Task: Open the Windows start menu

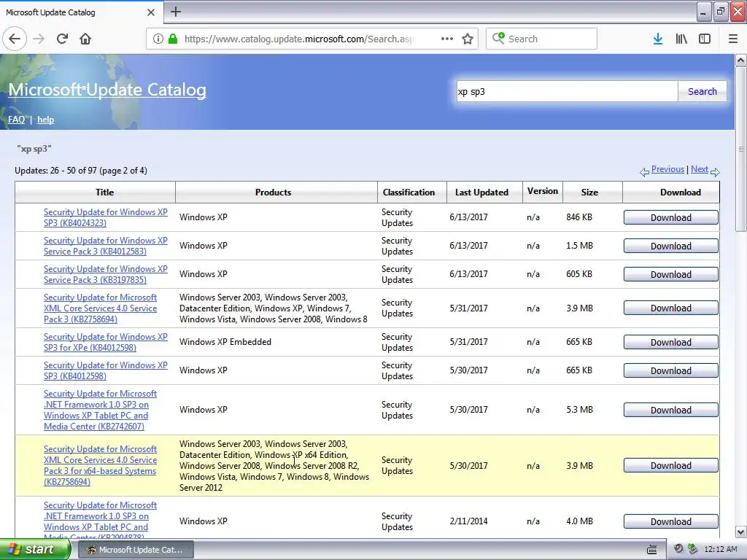Action: (34, 550)
